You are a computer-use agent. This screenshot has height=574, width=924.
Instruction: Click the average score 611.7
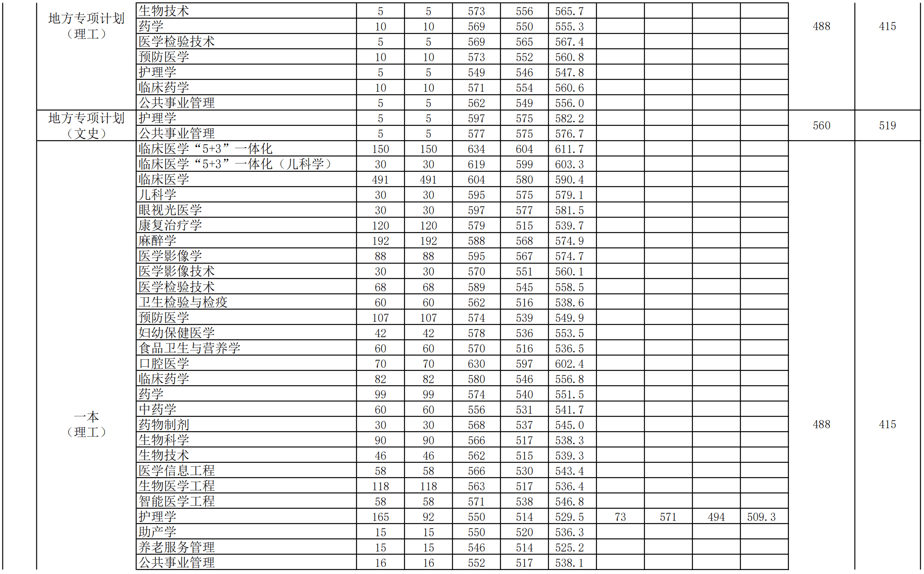570,149
